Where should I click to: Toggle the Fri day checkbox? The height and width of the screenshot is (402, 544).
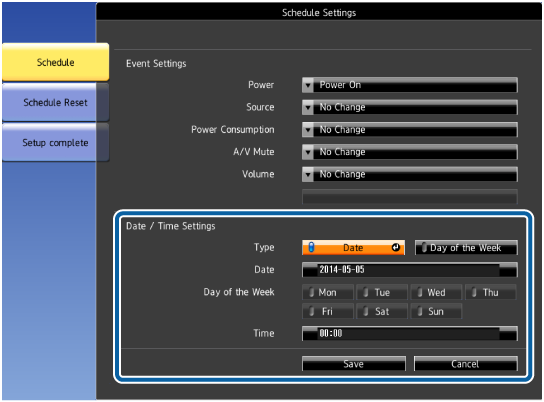point(328,311)
